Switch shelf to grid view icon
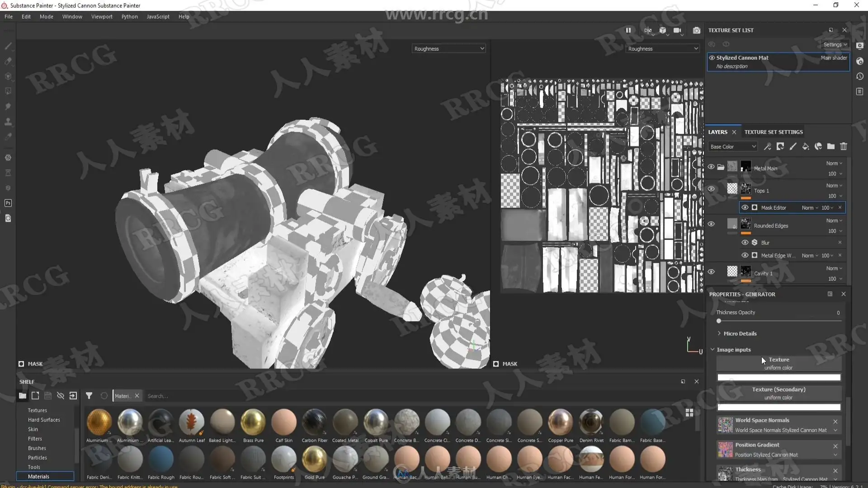 (689, 413)
